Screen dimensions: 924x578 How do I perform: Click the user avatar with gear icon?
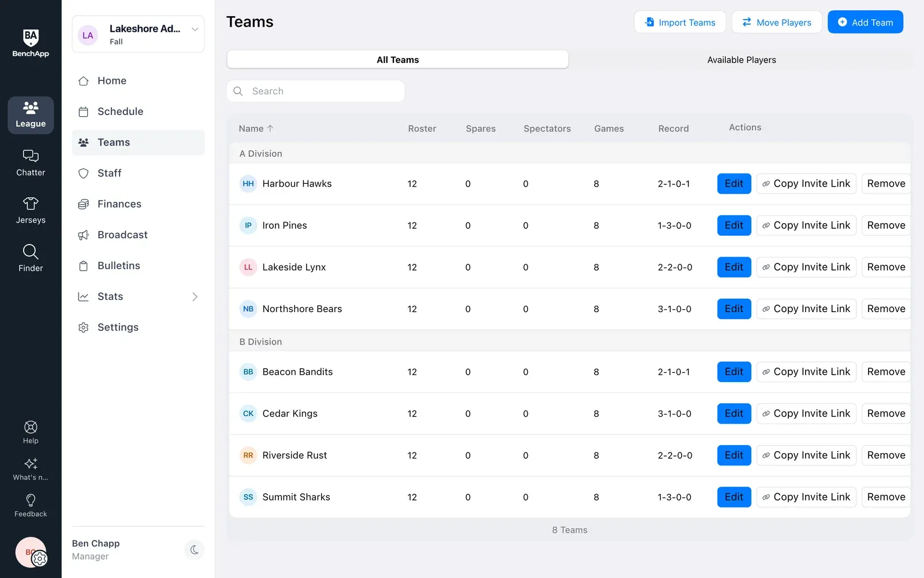(x=31, y=553)
